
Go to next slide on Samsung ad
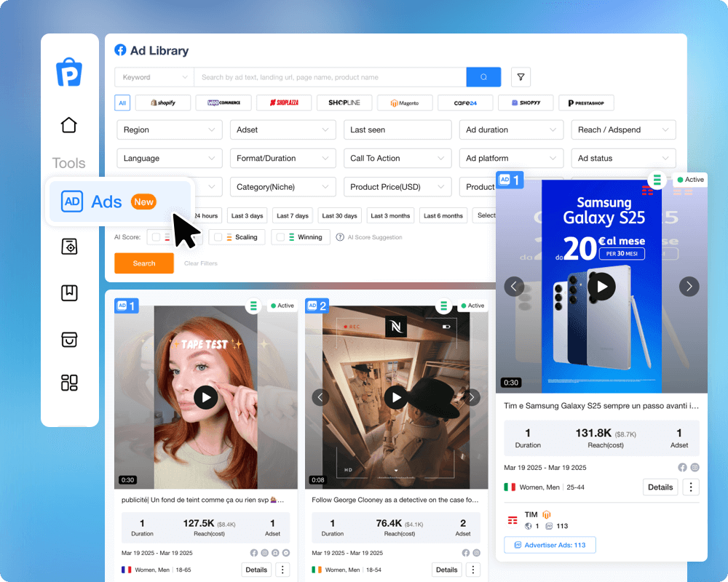click(x=689, y=287)
